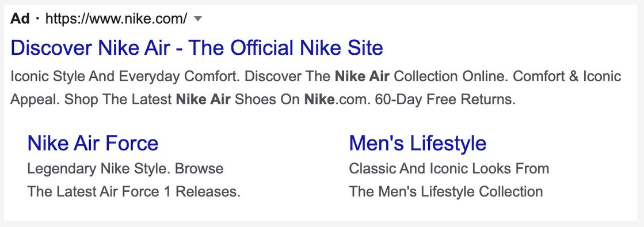Open the Discover Nike Air headline link
Image resolution: width=644 pixels, height=227 pixels.
197,48
